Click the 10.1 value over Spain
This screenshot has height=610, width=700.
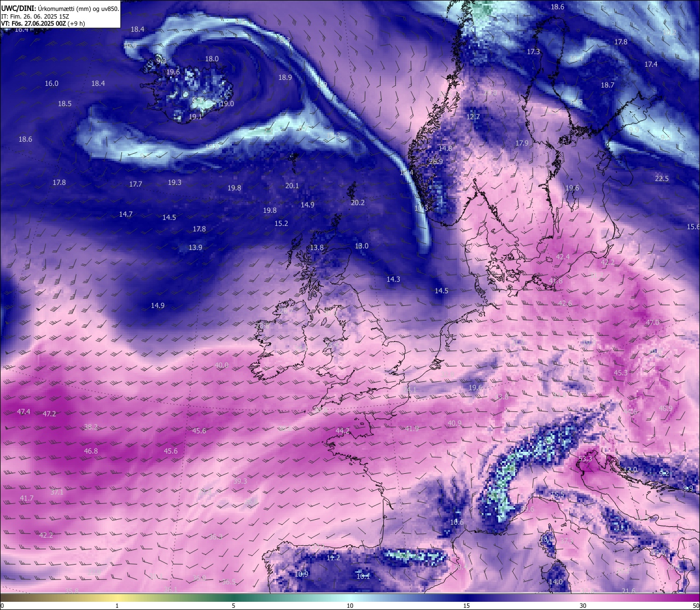tap(363, 577)
